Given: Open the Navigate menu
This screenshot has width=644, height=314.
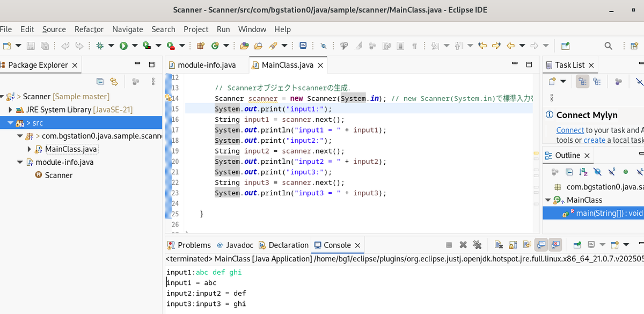Looking at the screenshot, I should 128,29.
